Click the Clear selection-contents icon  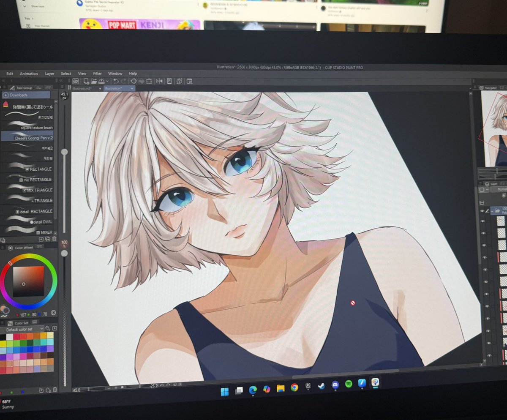pos(134,81)
